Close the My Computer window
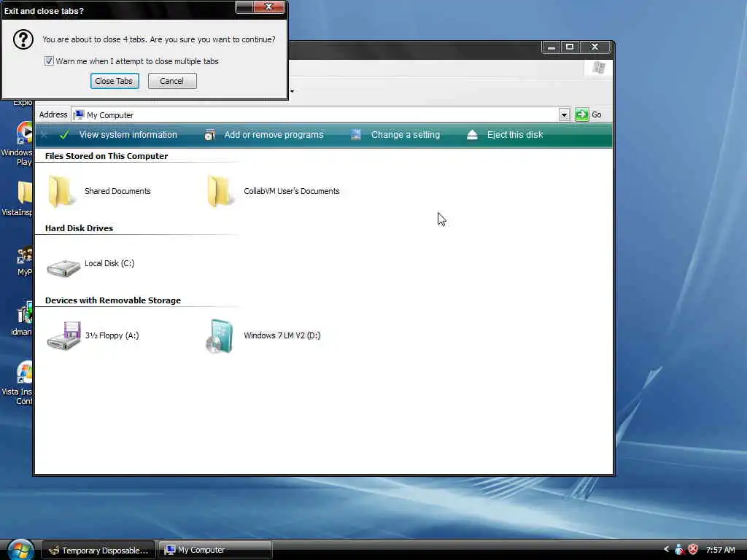 (595, 47)
